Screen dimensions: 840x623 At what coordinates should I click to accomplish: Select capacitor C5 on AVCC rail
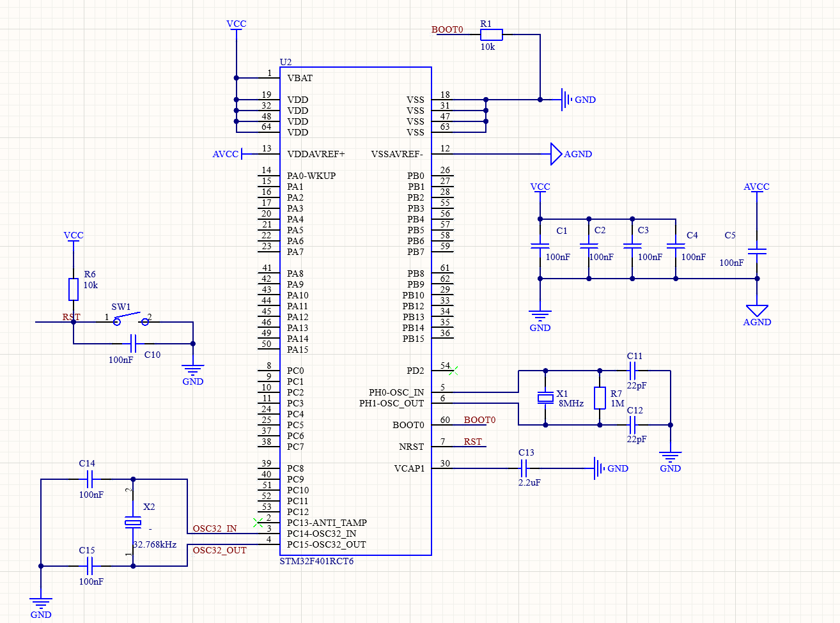(757, 251)
